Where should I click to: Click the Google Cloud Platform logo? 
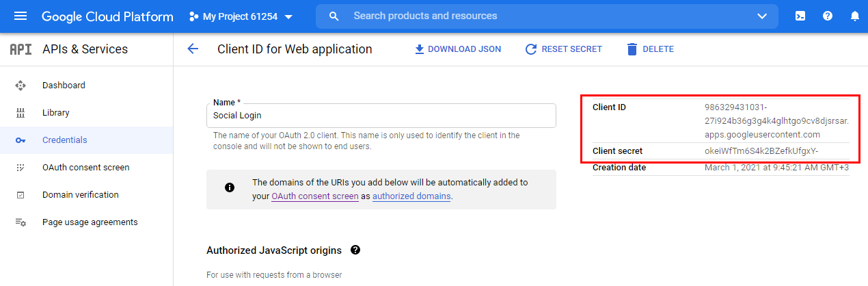click(x=107, y=16)
